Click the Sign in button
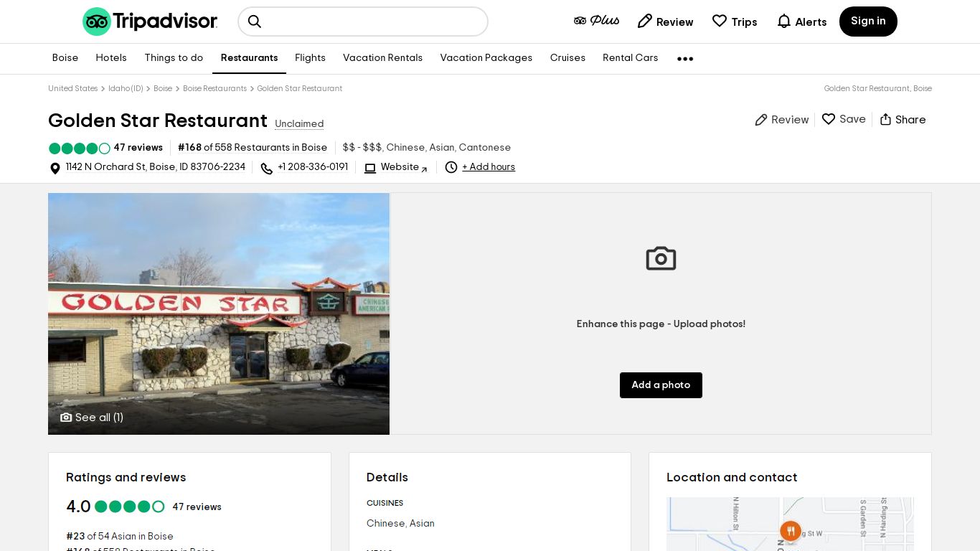 (x=868, y=22)
